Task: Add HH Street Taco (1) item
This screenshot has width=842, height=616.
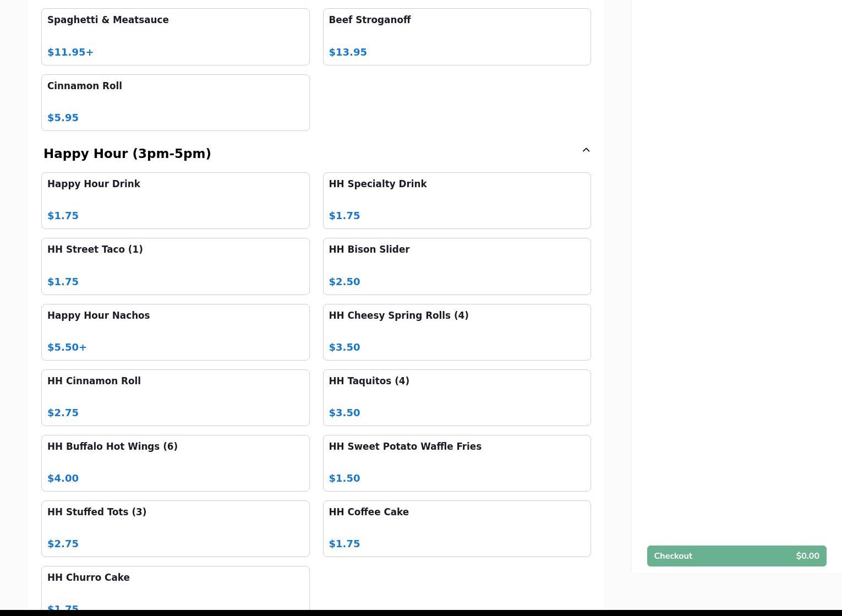Action: click(175, 266)
